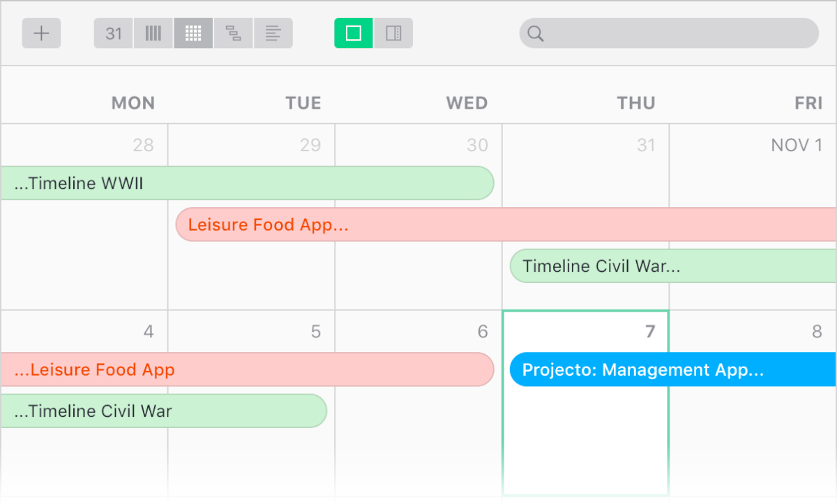Click the ...Leisure Food App continuation bar
The height and width of the screenshot is (504, 837).
[x=247, y=369]
